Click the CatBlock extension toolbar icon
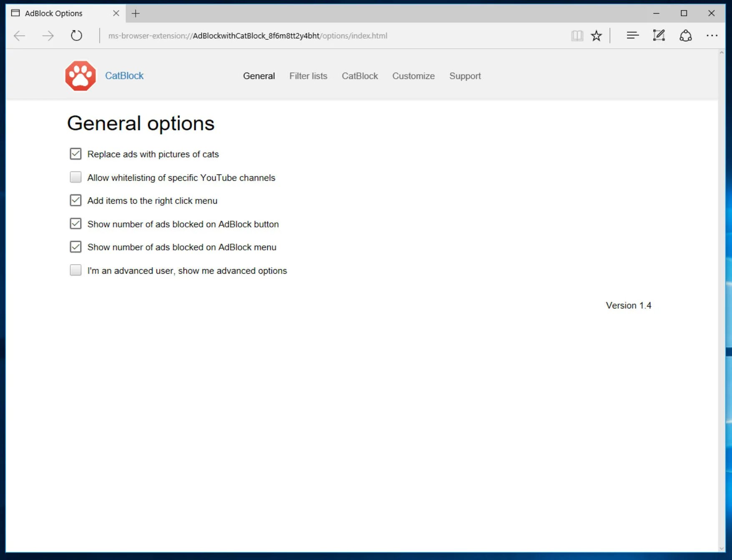 click(x=686, y=35)
